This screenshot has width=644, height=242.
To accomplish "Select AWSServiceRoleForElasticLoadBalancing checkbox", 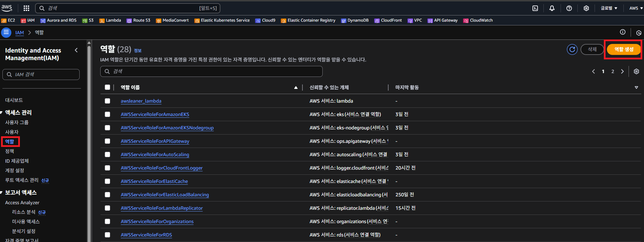I will (x=107, y=195).
